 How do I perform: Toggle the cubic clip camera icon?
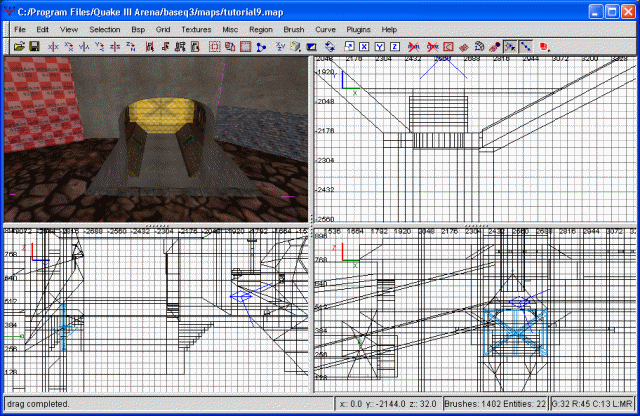point(311,47)
